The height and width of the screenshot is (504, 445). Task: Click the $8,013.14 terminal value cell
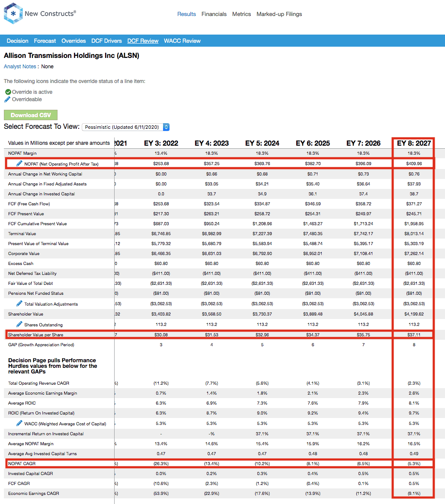pyautogui.click(x=414, y=234)
